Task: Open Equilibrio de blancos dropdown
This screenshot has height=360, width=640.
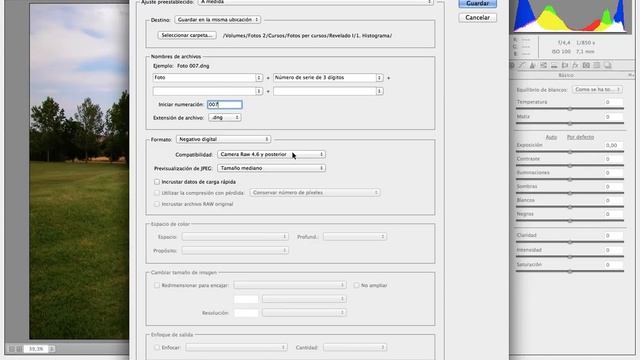Action: (x=597, y=89)
